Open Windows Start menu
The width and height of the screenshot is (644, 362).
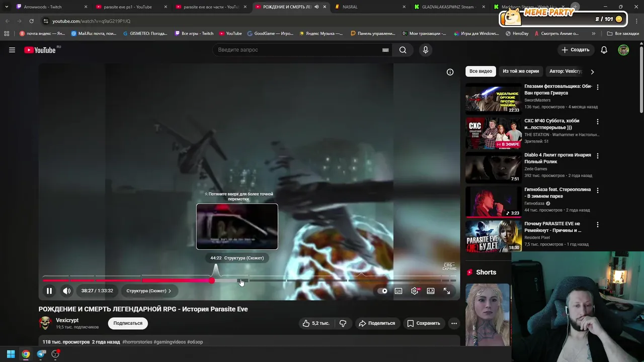click(11, 354)
